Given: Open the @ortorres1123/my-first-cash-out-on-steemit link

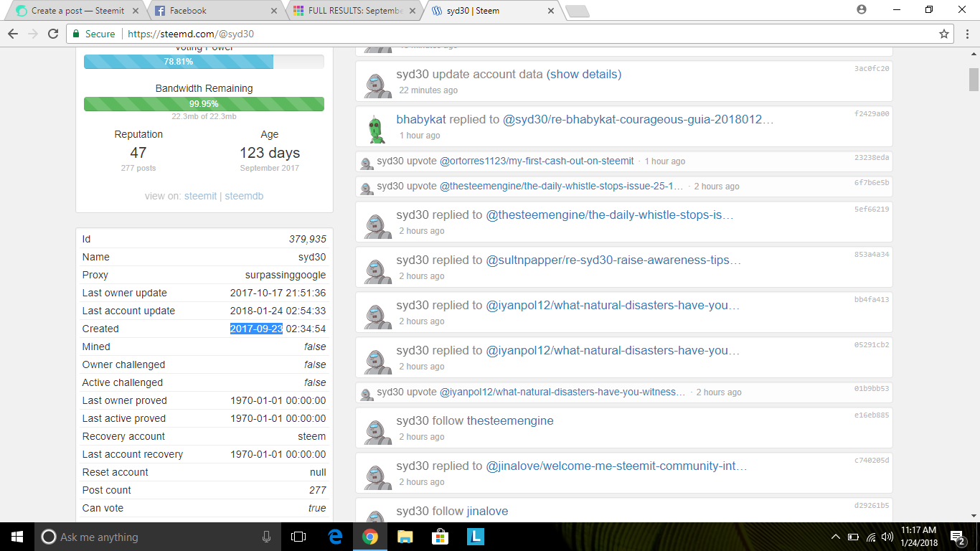Looking at the screenshot, I should 537,161.
